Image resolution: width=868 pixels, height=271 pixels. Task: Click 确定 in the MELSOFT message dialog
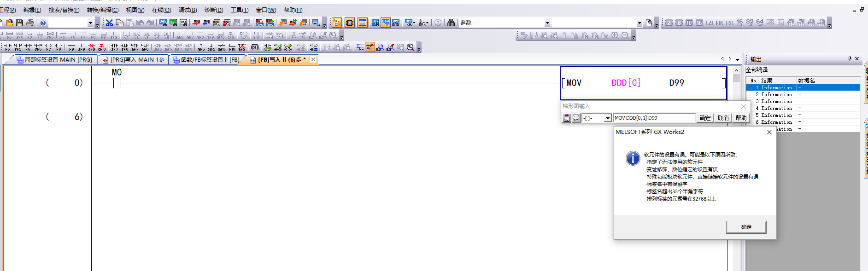coord(746,227)
